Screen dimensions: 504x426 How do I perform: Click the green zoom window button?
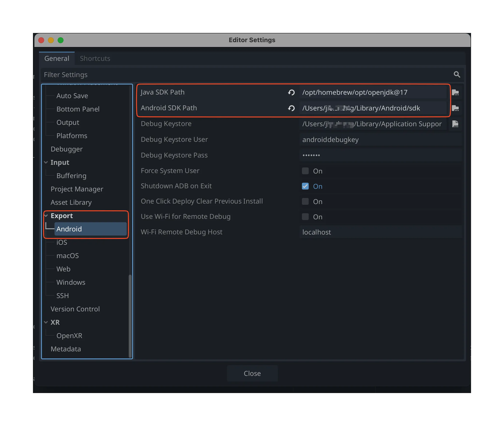coord(61,40)
